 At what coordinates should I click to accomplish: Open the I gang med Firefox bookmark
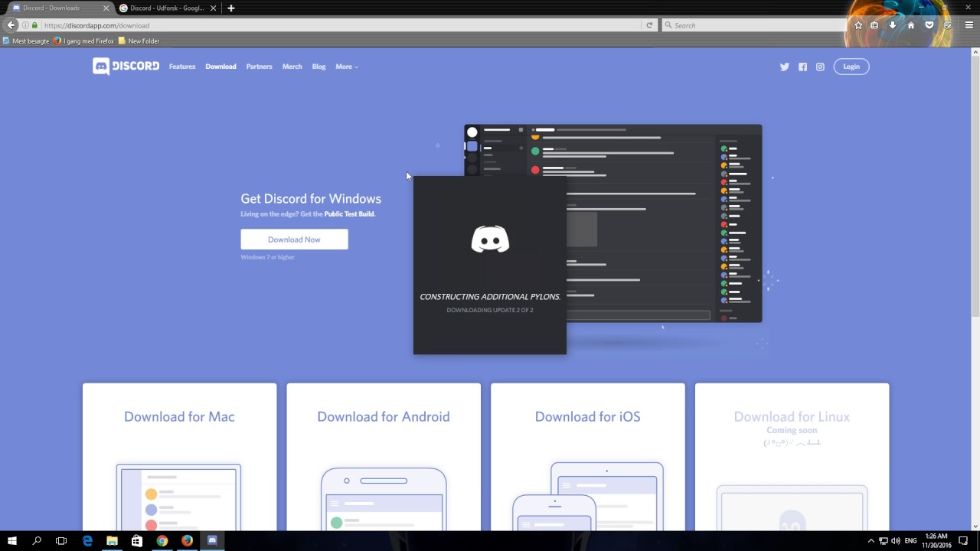coord(83,41)
